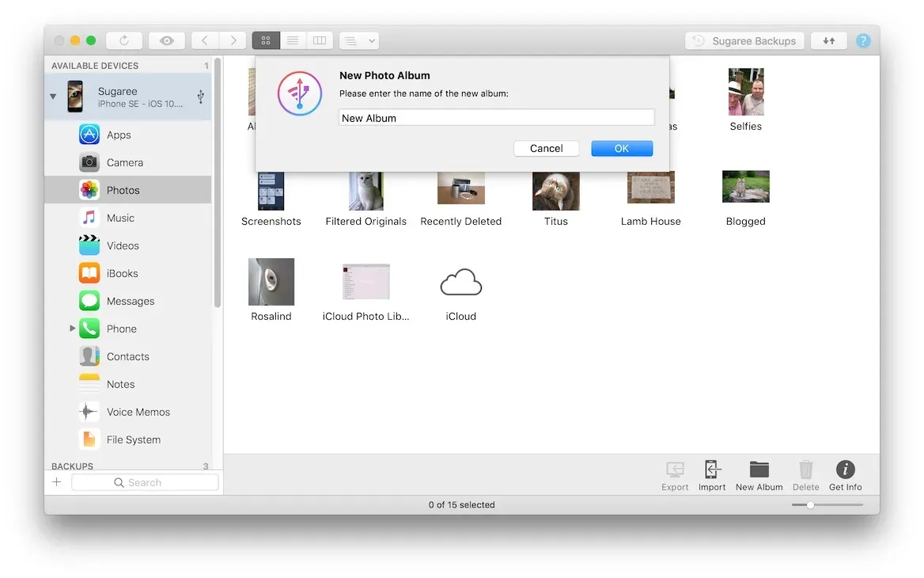The width and height of the screenshot is (924, 578).
Task: Select Voice Memos in the sidebar
Action: coord(138,412)
